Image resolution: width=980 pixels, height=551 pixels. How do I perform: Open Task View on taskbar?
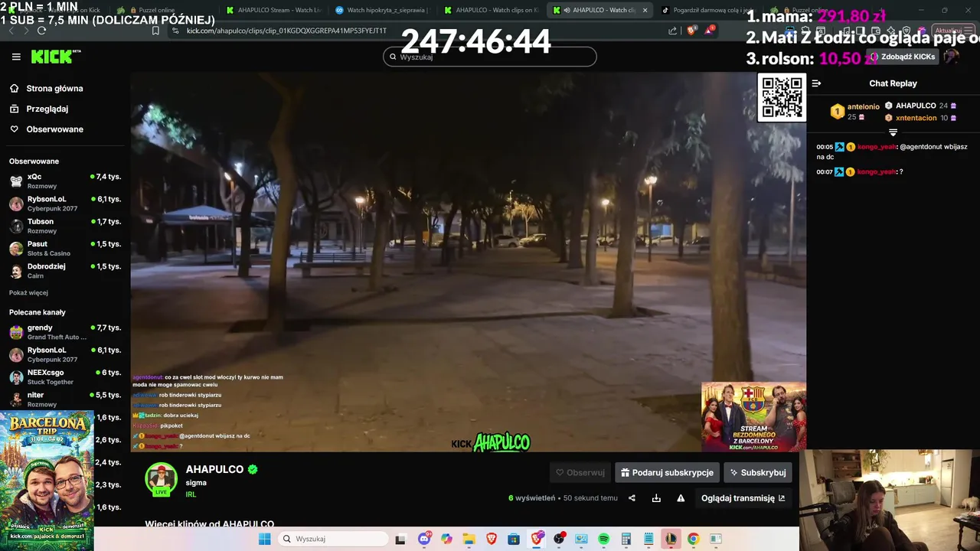400,539
